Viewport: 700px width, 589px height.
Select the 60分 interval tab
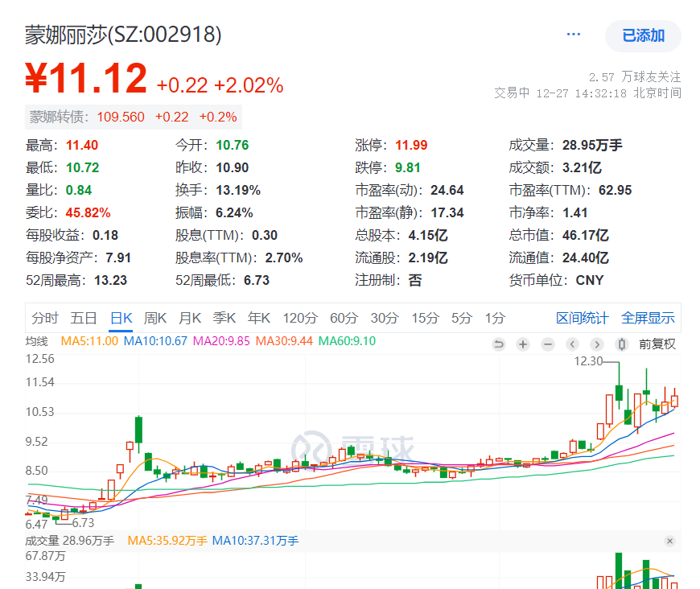tap(344, 318)
